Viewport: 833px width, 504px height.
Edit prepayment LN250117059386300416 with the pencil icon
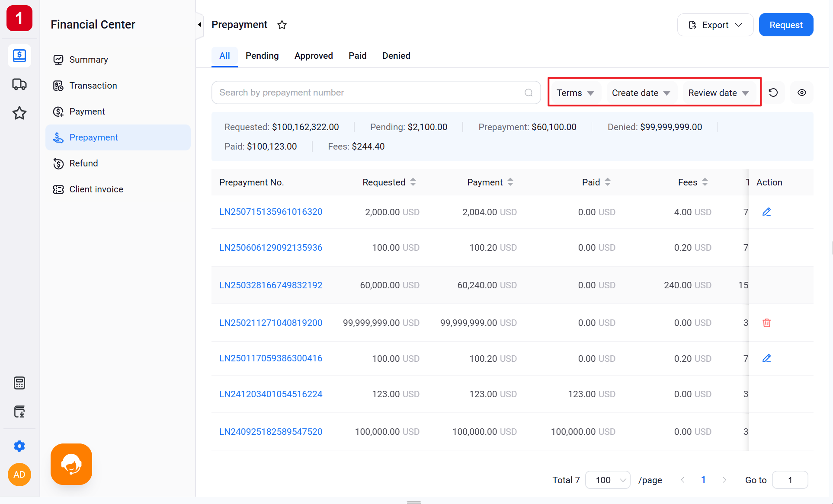[x=767, y=358]
